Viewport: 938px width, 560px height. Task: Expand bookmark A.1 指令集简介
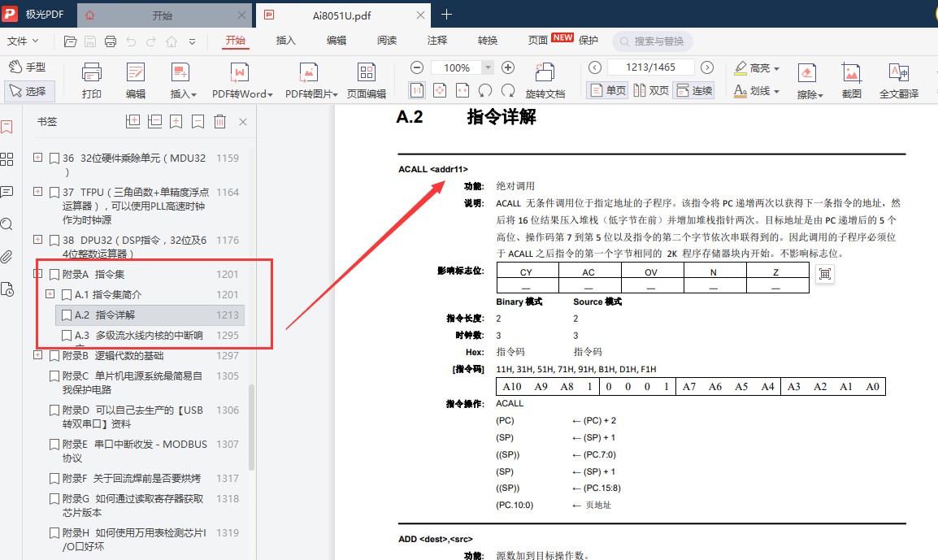click(x=50, y=293)
